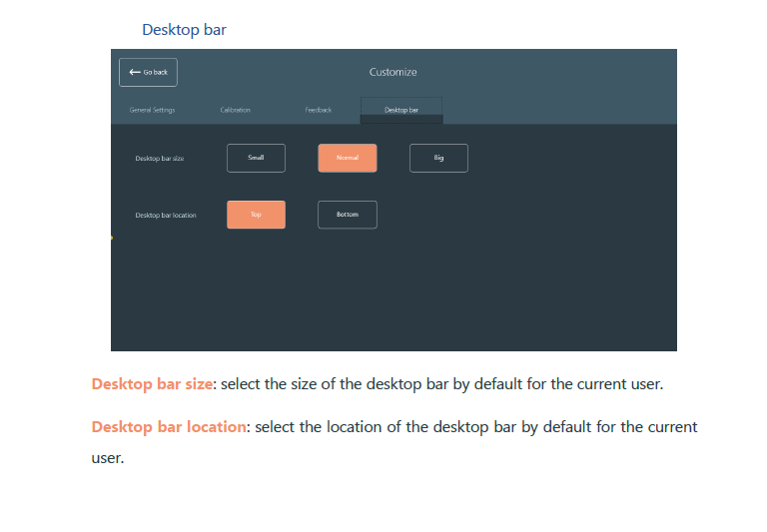The image size is (767, 532).
Task: Set desktop bar size to Small
Action: click(x=256, y=158)
